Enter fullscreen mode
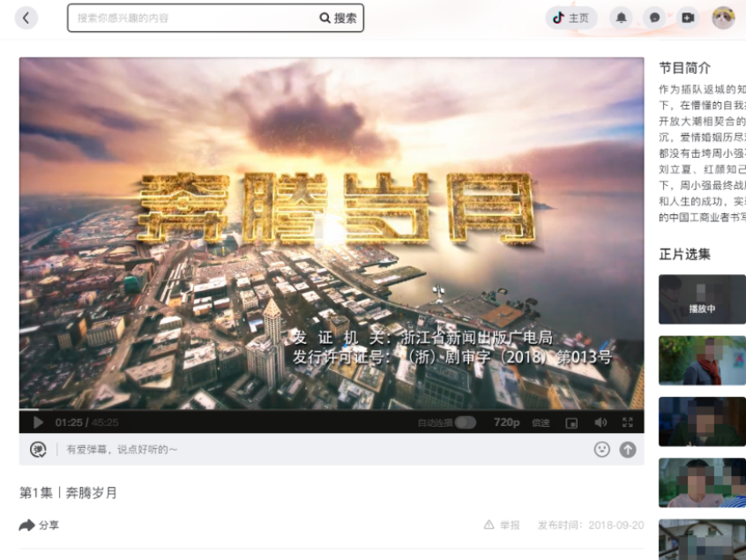This screenshot has width=746, height=560. tap(628, 422)
